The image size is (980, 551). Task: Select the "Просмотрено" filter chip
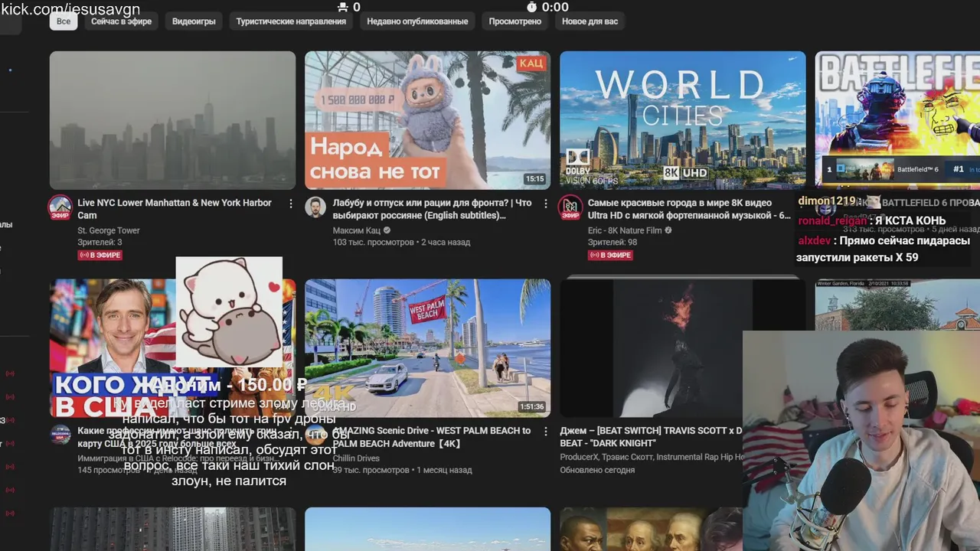point(515,21)
